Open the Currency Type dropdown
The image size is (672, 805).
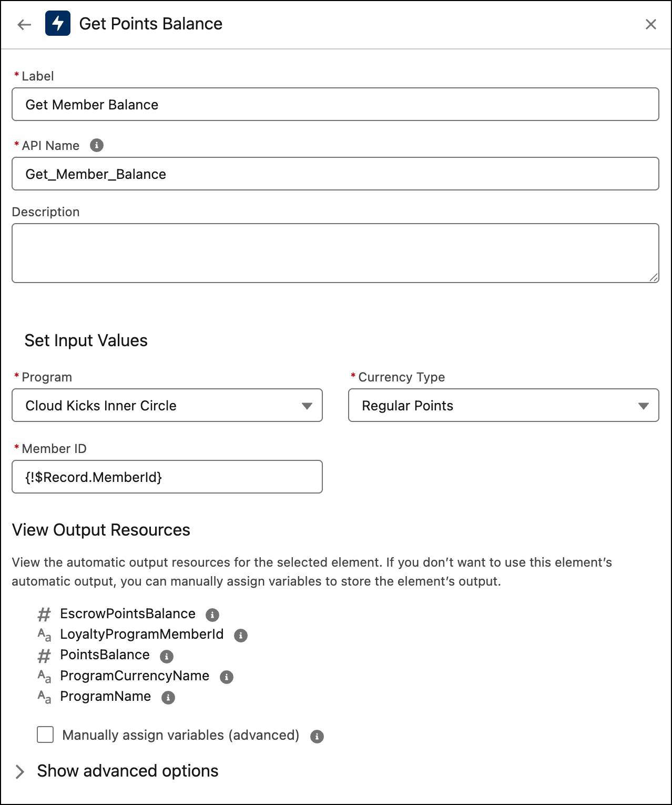pos(503,405)
